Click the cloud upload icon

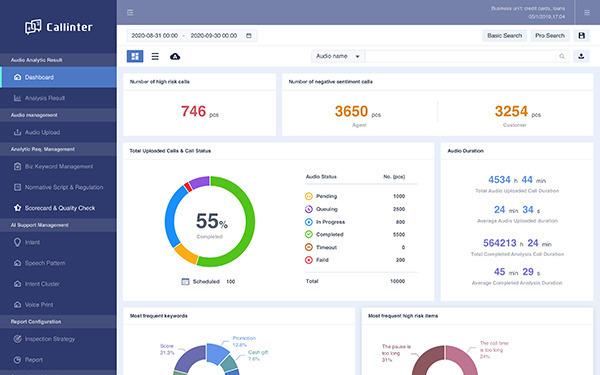(175, 57)
